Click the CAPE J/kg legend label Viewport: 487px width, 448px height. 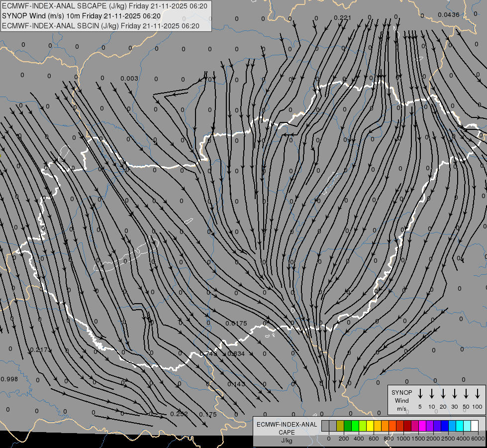pyautogui.click(x=286, y=432)
